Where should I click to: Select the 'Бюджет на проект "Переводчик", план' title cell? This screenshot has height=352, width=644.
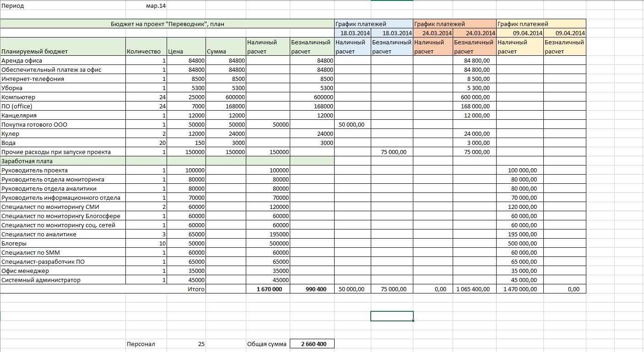[x=168, y=24]
